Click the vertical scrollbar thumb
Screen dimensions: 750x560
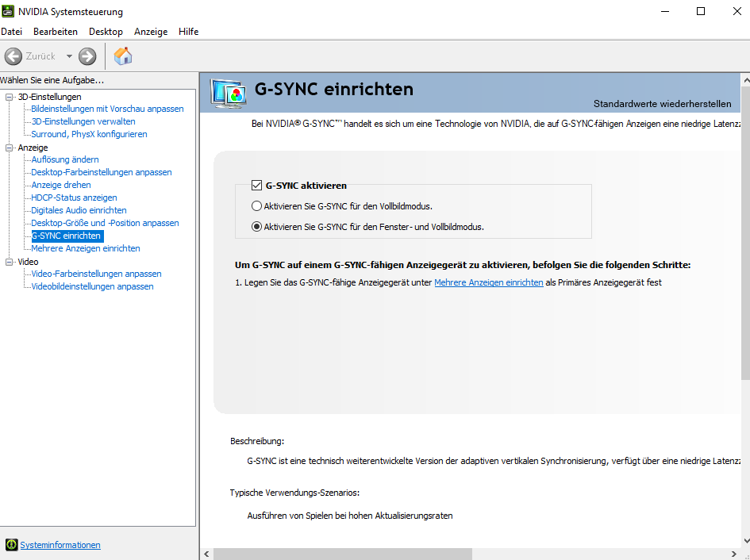pos(746,233)
